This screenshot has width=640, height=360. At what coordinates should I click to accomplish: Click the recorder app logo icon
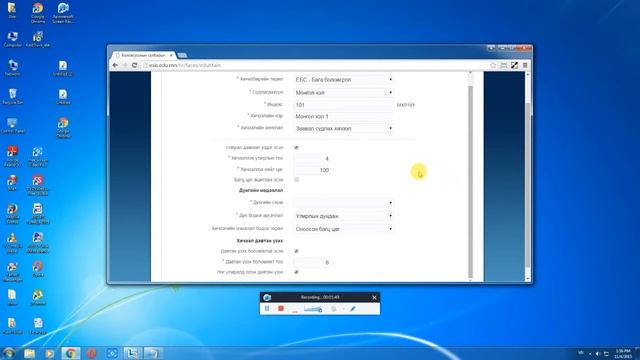point(267,298)
